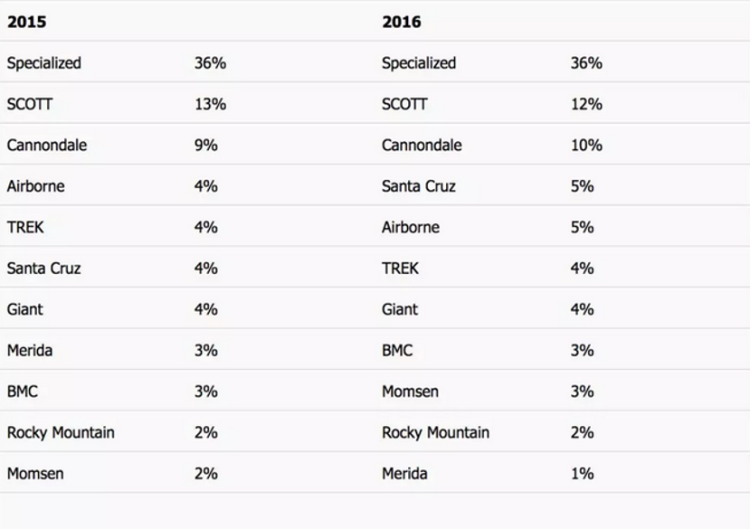
Task: Click Momsen's 2% value for 2015
Action: tap(206, 473)
